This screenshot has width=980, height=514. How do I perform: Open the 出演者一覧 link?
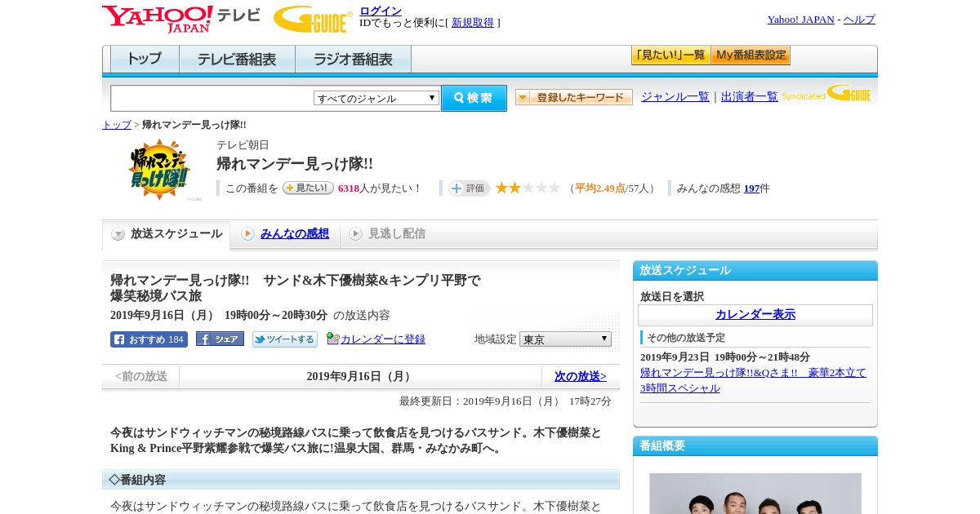pos(750,97)
